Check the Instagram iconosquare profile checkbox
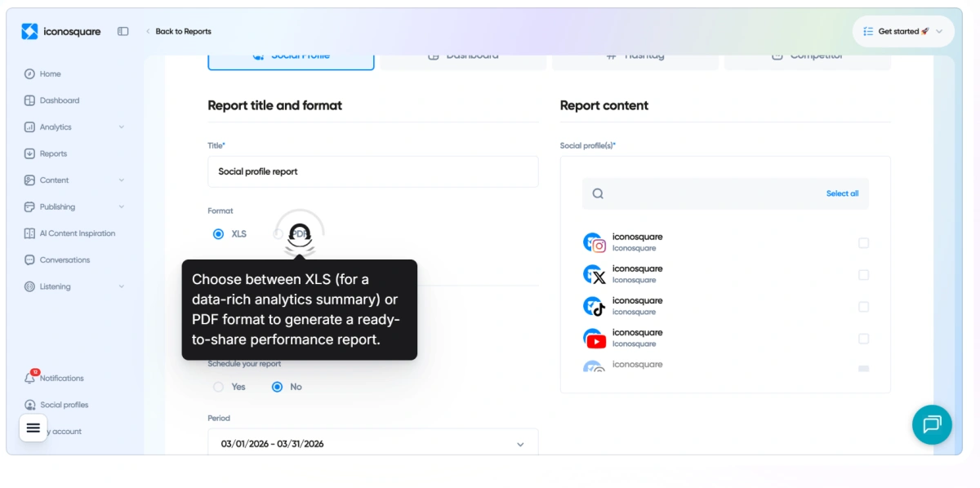 point(863,242)
